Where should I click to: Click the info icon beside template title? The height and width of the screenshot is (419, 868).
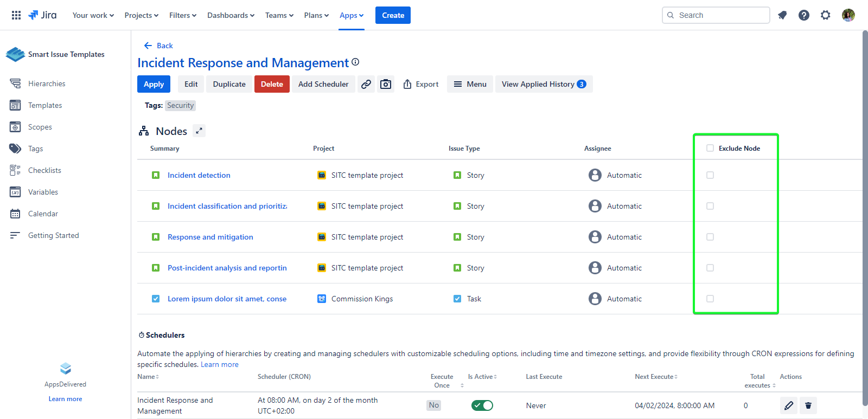click(x=355, y=62)
